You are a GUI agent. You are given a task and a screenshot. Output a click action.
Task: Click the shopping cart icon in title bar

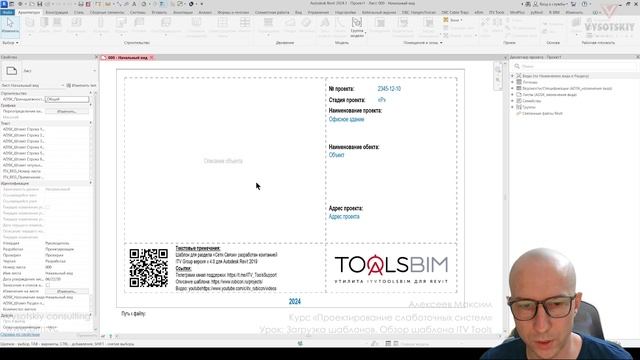[x=573, y=4]
